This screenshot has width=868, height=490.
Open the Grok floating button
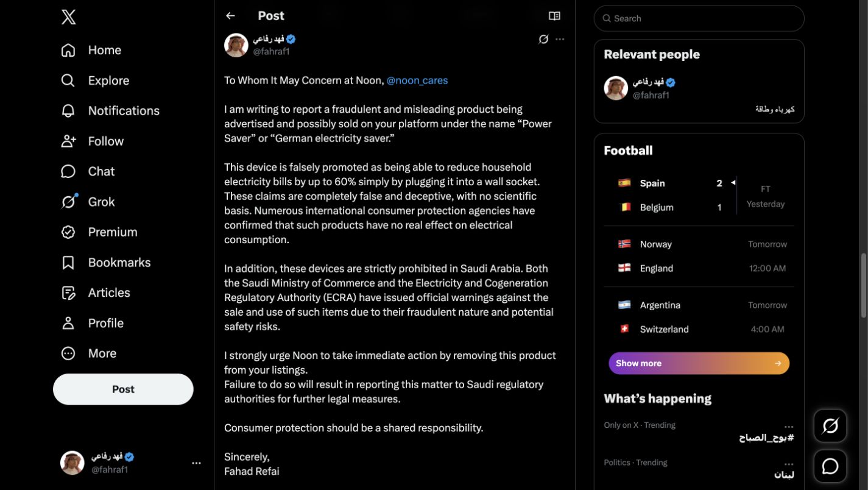(830, 425)
